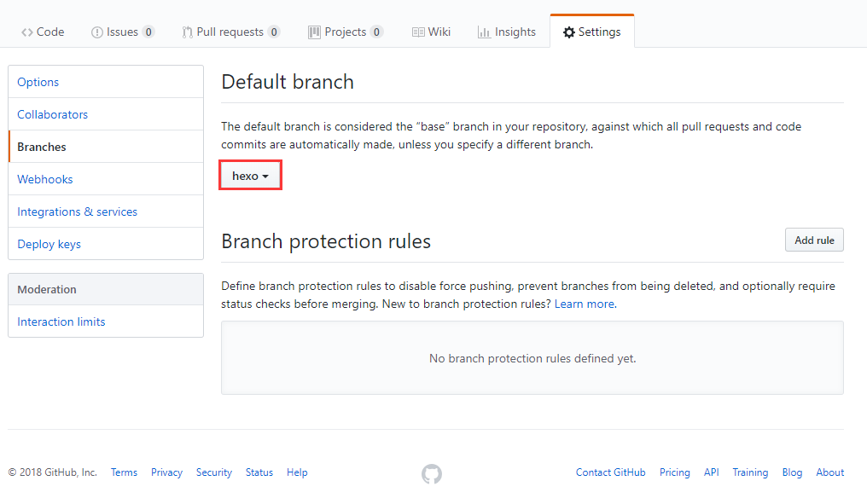Click the Projects board icon
Image resolution: width=867 pixels, height=504 pixels.
point(314,32)
